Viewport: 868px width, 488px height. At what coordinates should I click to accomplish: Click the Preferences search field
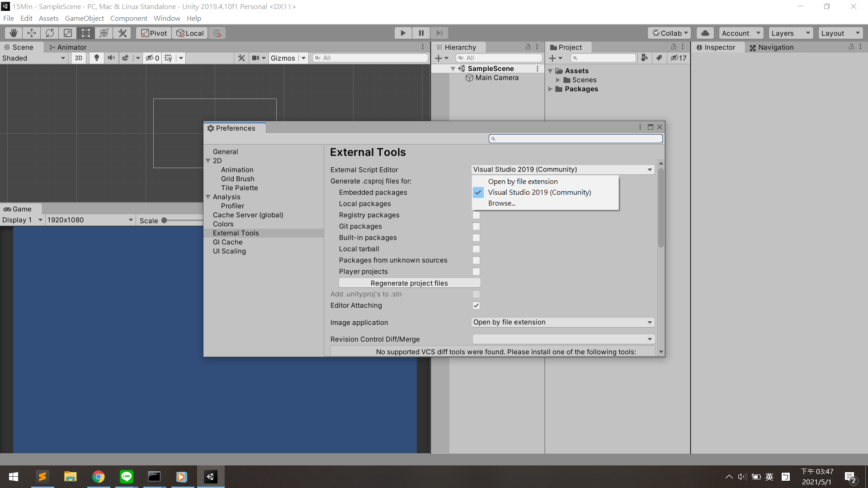[576, 139]
